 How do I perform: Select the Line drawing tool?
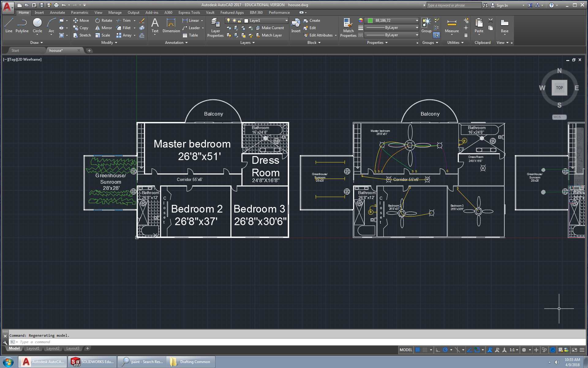tap(9, 25)
